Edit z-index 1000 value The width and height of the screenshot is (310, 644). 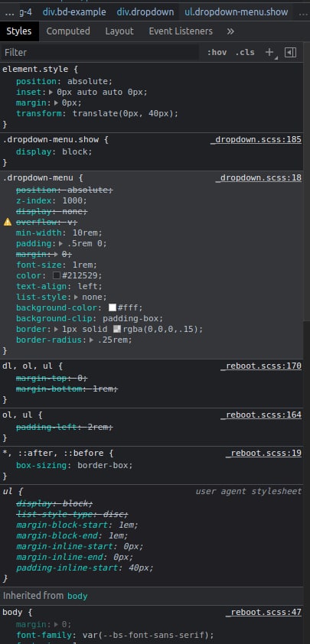[x=74, y=201]
